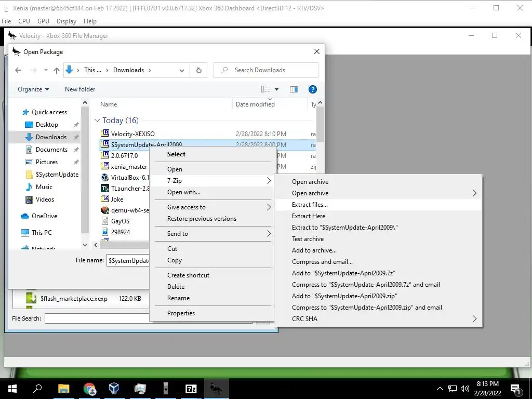Open the Organize dropdown menu
The image size is (532, 399).
[x=33, y=89]
